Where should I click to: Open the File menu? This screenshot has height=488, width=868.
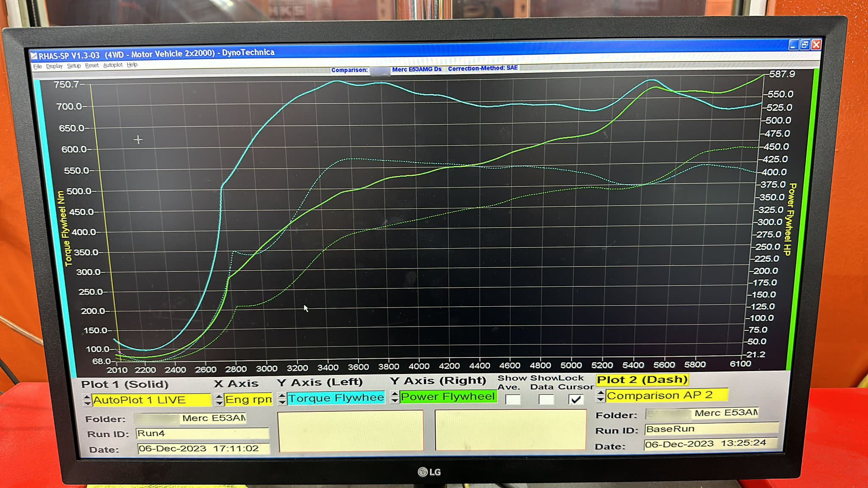tap(37, 67)
